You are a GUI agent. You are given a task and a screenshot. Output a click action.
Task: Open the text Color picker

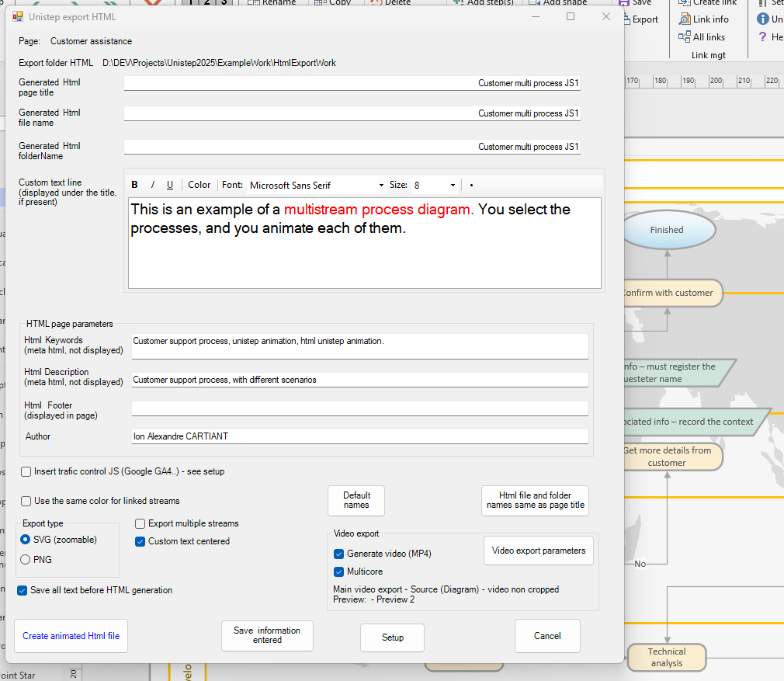pyautogui.click(x=199, y=185)
